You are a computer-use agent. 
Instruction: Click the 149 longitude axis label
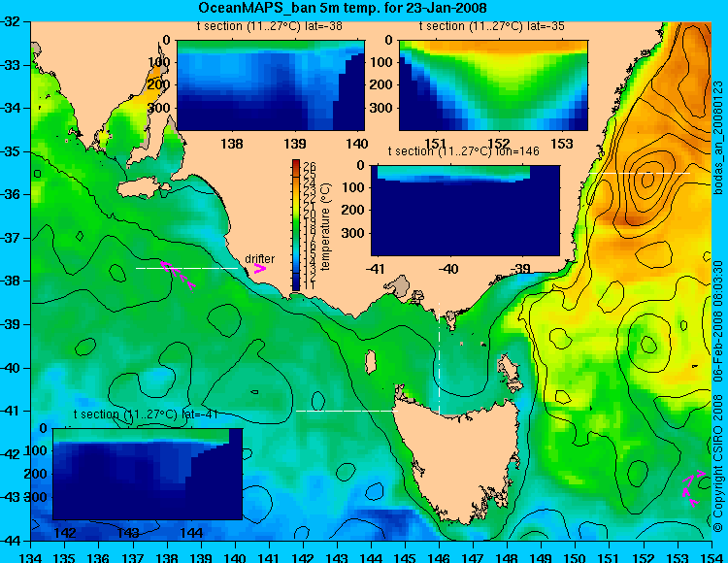coord(542,557)
